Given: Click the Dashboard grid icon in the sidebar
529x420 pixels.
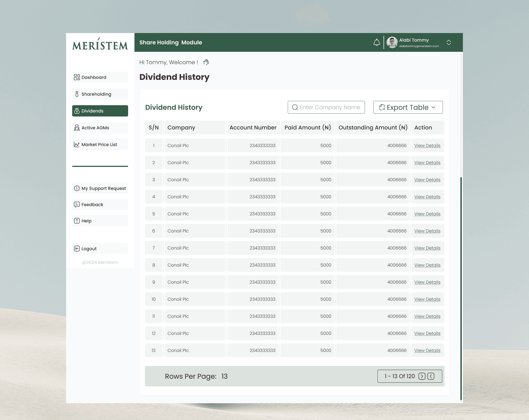Looking at the screenshot, I should pos(77,77).
